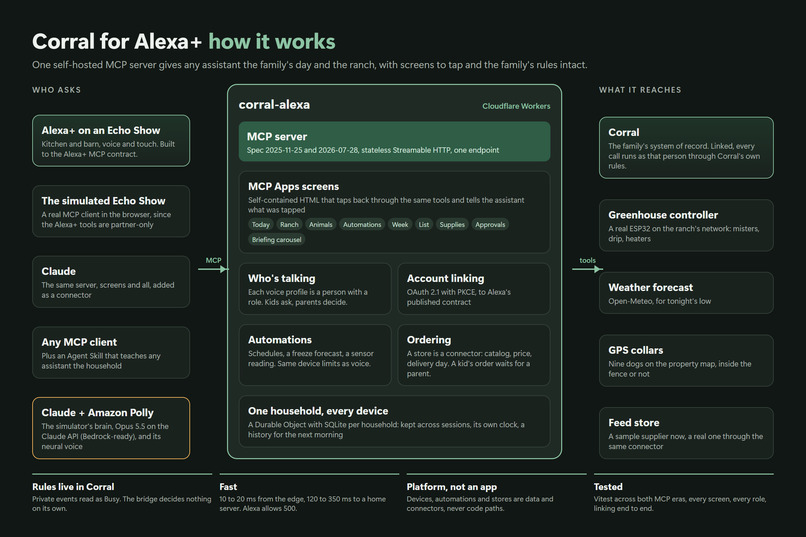
Task: Select the 'Greenhouse controller' card
Action: 686,226
